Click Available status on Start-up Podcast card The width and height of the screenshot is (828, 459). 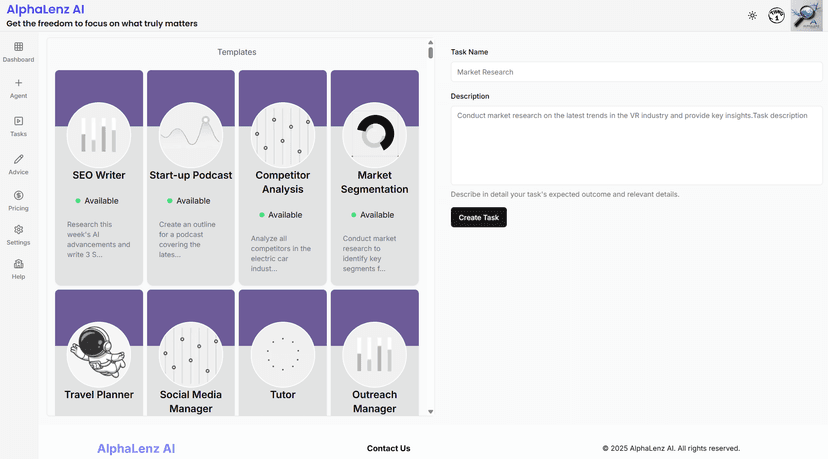pyautogui.click(x=189, y=201)
